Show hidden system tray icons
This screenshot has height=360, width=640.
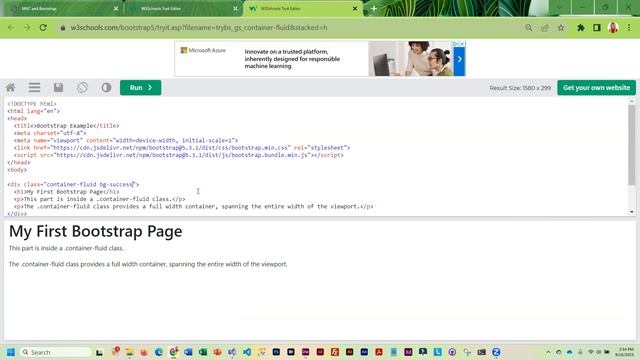548,352
